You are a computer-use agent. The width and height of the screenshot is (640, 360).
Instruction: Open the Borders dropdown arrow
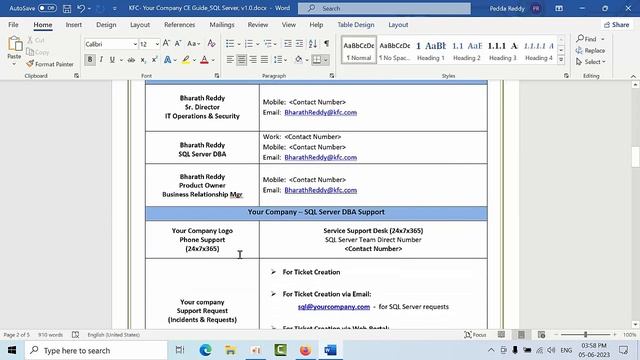pyautogui.click(x=326, y=60)
